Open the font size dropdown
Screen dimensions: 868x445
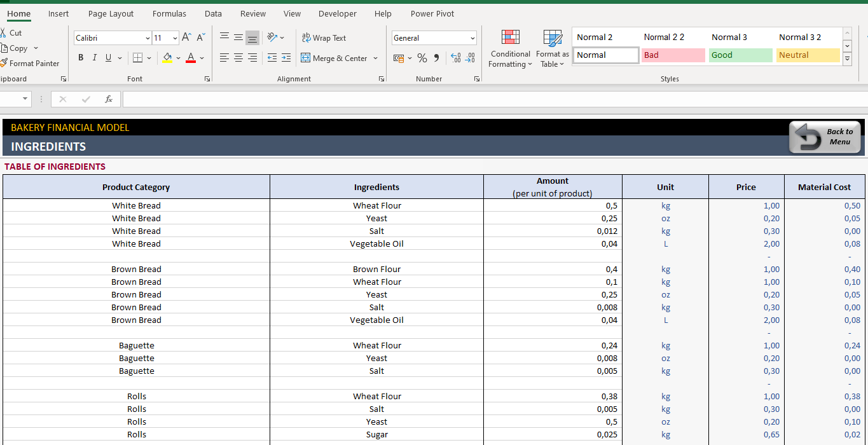[x=175, y=38]
